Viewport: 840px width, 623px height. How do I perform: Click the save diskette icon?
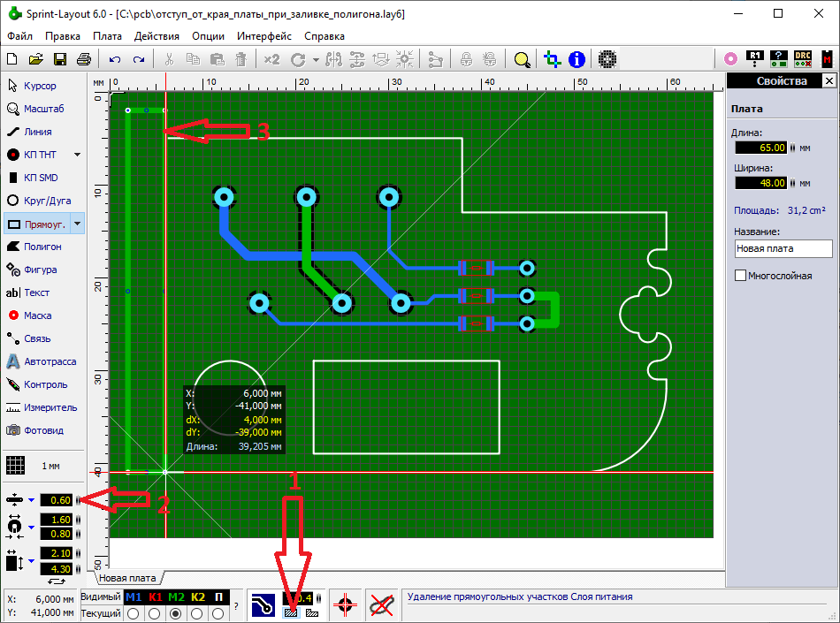(x=60, y=59)
